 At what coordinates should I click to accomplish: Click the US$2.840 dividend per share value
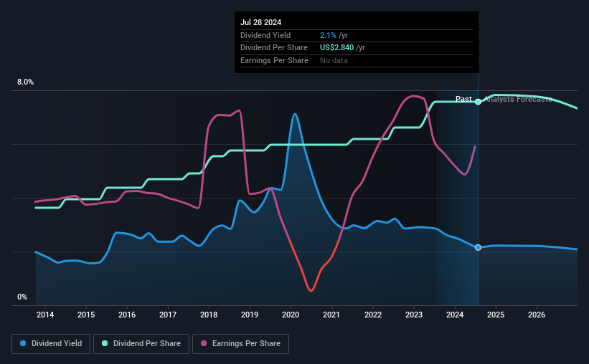(x=336, y=48)
